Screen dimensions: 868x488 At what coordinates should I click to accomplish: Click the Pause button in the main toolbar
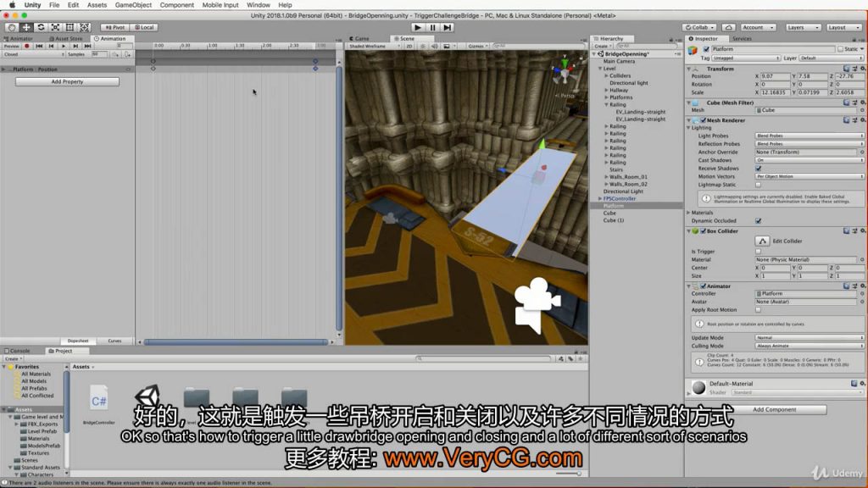click(433, 27)
